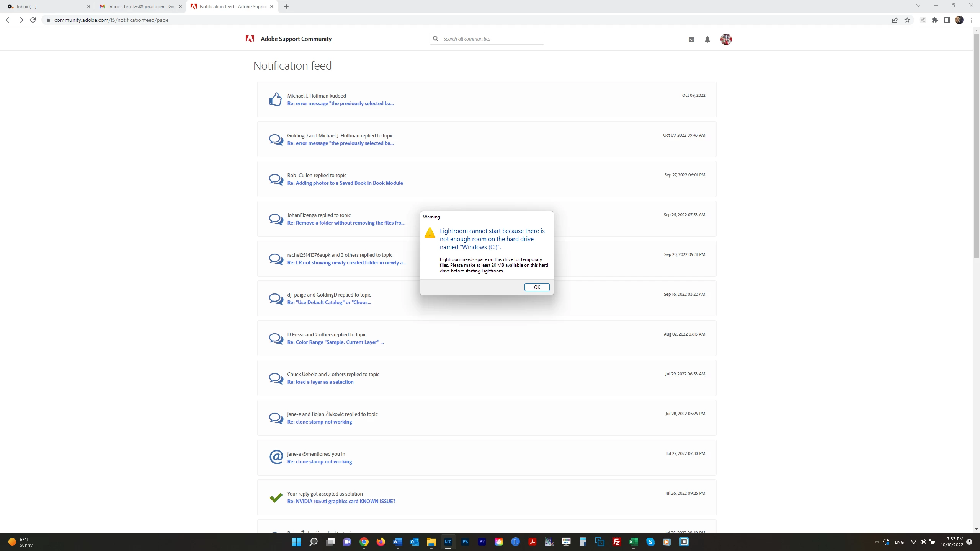Open a new browser tab

(x=286, y=7)
